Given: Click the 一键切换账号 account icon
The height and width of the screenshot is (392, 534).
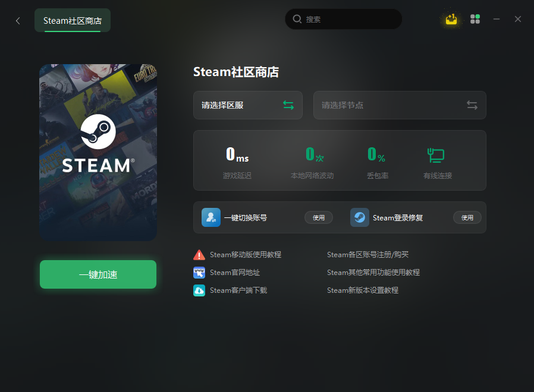Looking at the screenshot, I should 211,217.
